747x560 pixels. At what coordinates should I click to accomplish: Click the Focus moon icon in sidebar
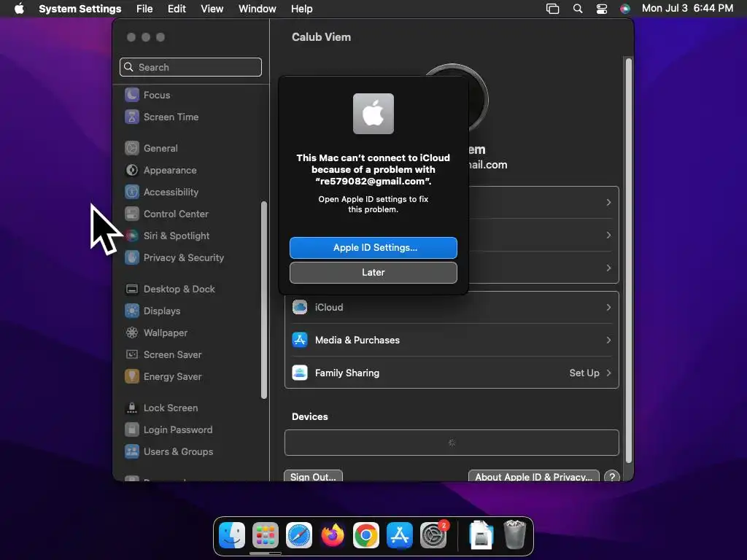132,95
